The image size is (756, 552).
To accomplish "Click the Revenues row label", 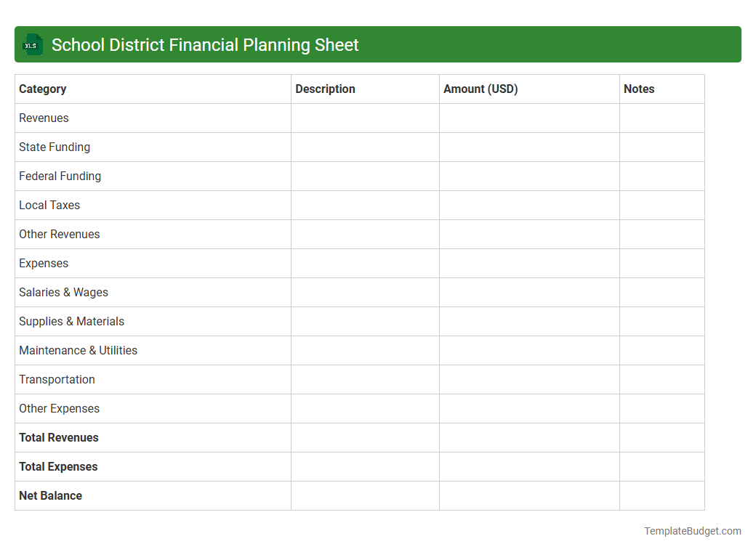I will (x=44, y=118).
